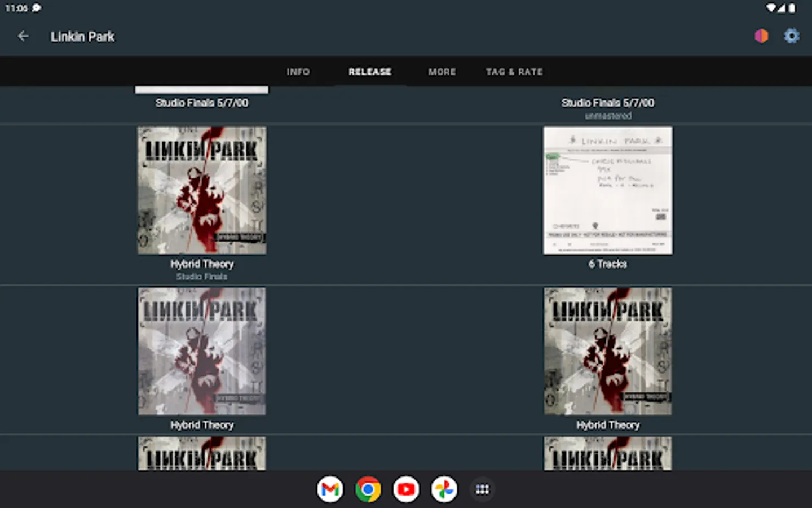The height and width of the screenshot is (508, 812).
Task: Open Google Photos from the taskbar
Action: pos(444,489)
